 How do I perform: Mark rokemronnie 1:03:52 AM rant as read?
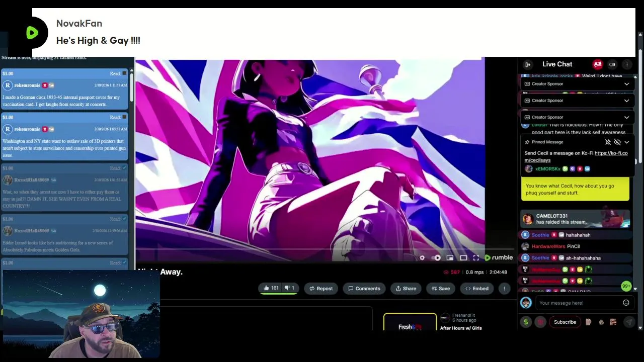(125, 118)
